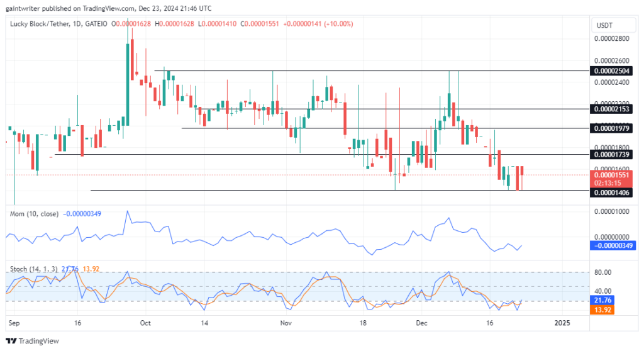Click the Sep date on time axis
644x351 pixels.
(14, 323)
